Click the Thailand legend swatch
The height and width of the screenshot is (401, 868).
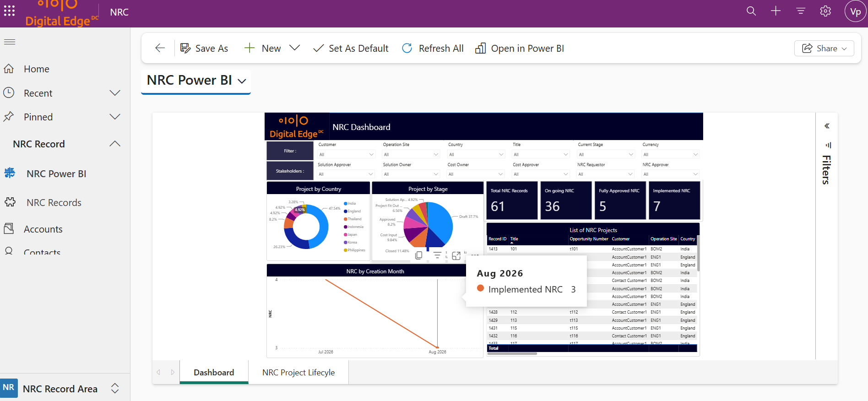pyautogui.click(x=345, y=219)
